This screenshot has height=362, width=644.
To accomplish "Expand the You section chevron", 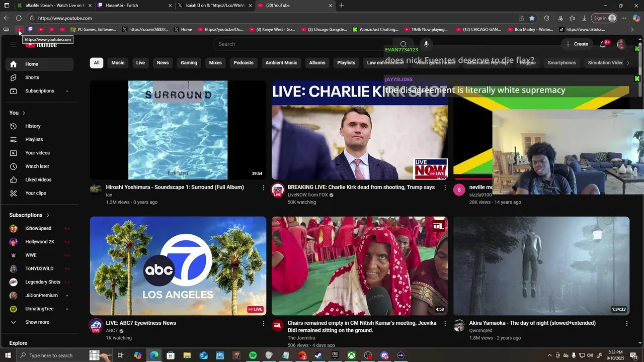I will pyautogui.click(x=24, y=113).
